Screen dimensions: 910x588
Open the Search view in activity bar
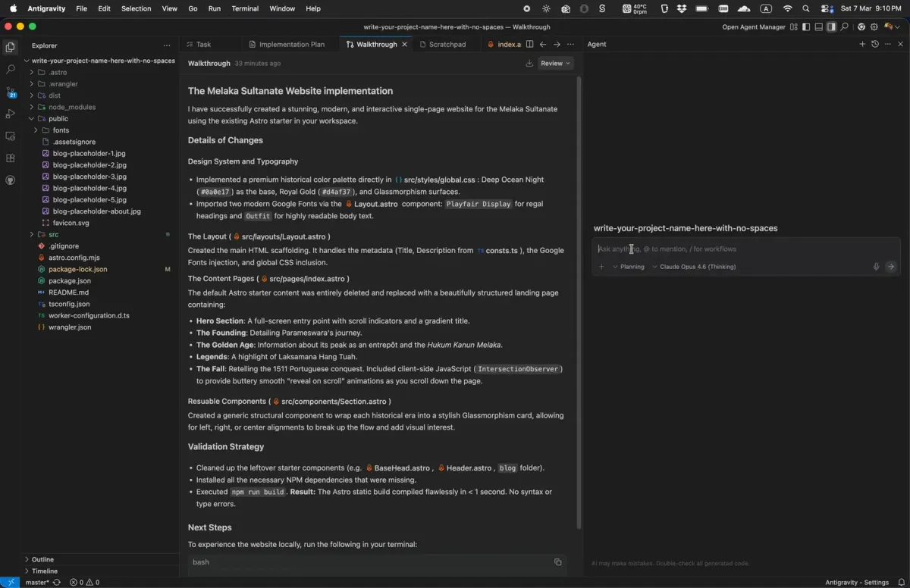tap(11, 69)
